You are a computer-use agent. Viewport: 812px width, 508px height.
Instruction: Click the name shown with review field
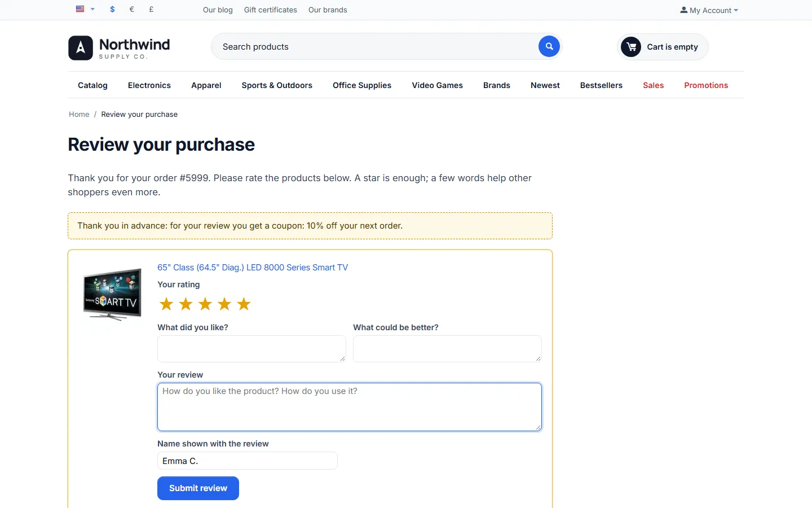248,461
